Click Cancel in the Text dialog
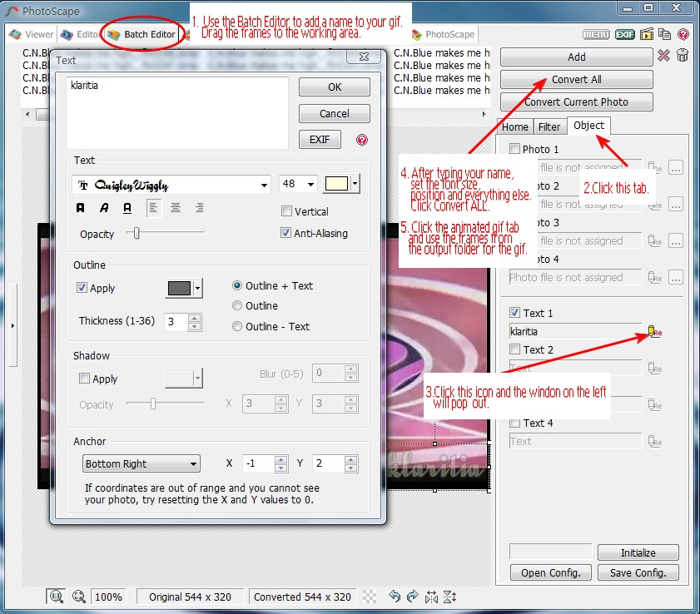700x614 pixels. pos(335,113)
